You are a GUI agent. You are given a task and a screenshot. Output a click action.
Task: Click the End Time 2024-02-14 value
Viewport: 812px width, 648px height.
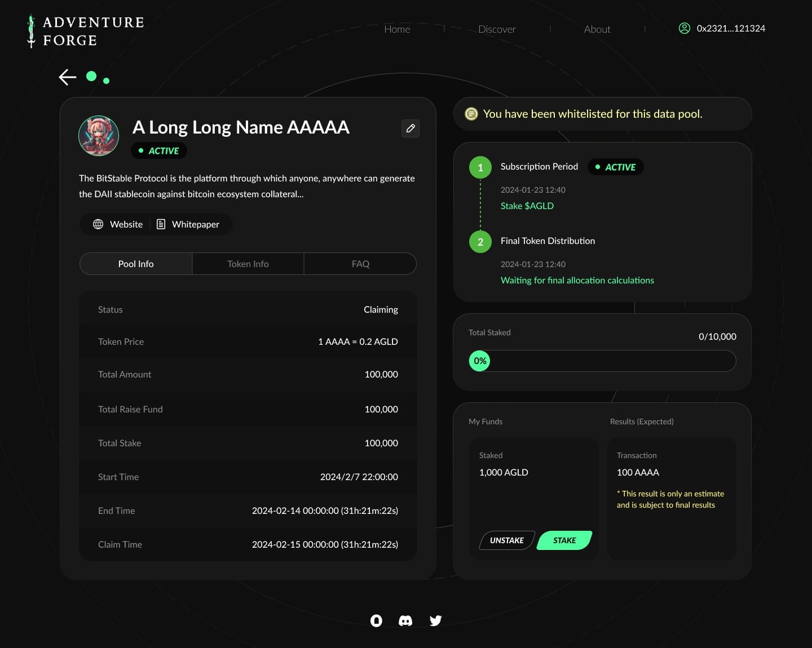point(325,511)
